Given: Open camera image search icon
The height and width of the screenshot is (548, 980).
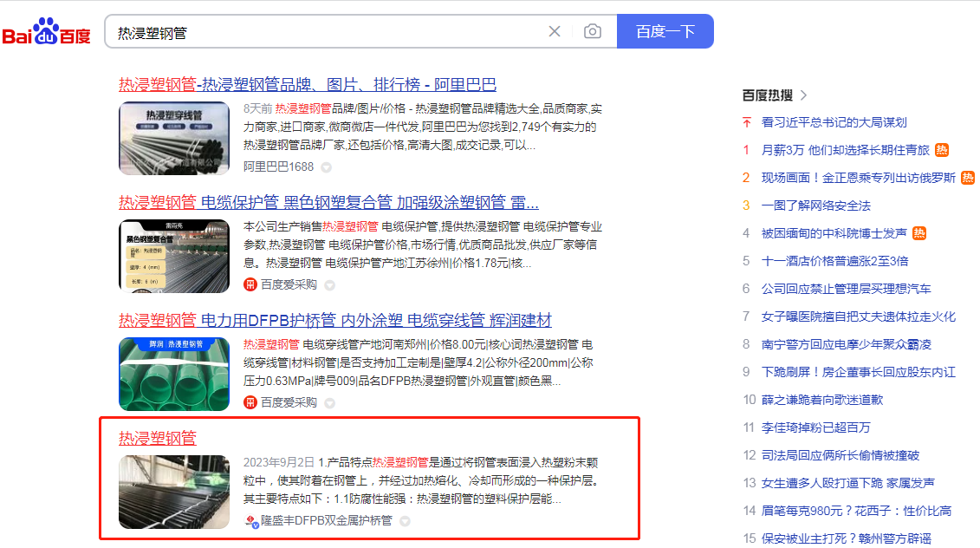Looking at the screenshot, I should pos(593,31).
